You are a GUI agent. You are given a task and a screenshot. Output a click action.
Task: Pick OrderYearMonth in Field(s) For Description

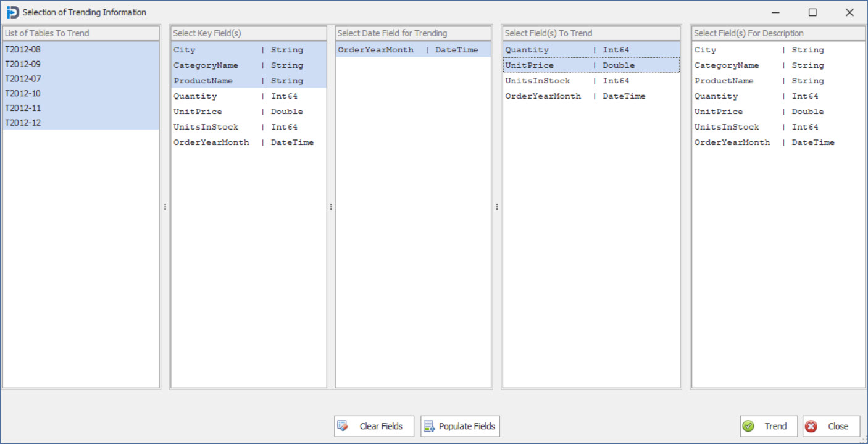(x=732, y=142)
